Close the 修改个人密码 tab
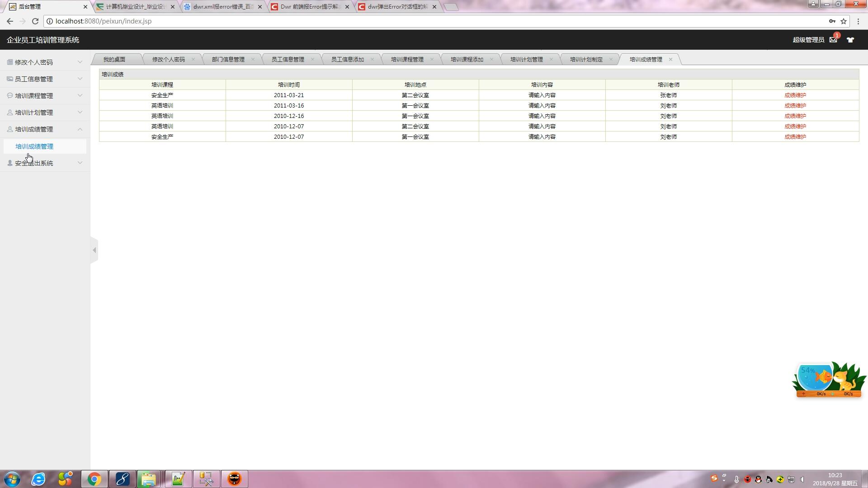Viewport: 868px width, 488px height. pos(193,59)
